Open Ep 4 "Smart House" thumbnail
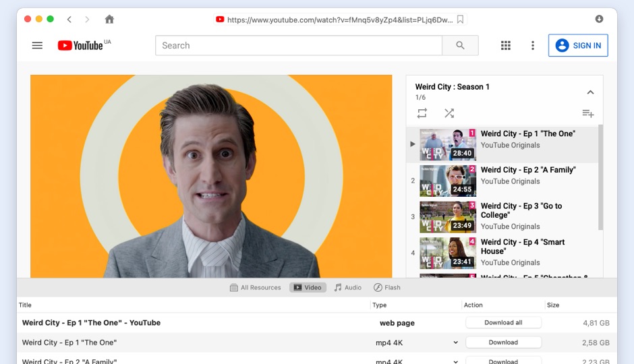 448,253
